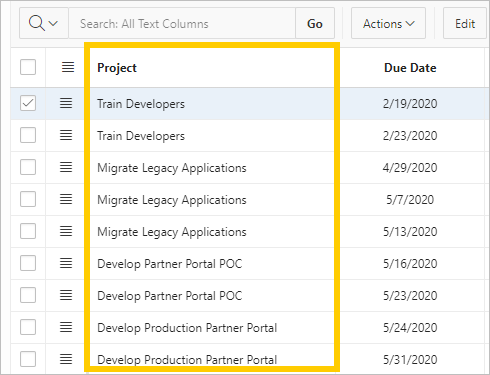Open row actions menu for 5/16/2020 row
This screenshot has width=490, height=375.
point(66,263)
